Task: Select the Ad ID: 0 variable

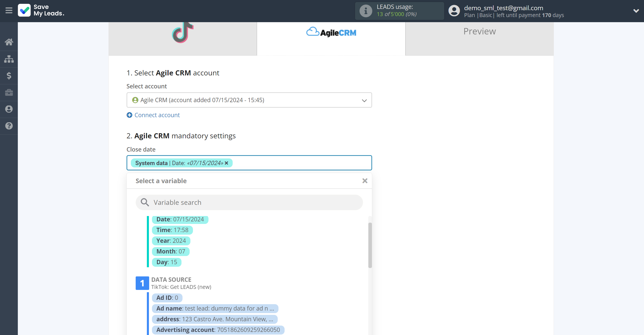Action: pyautogui.click(x=167, y=298)
